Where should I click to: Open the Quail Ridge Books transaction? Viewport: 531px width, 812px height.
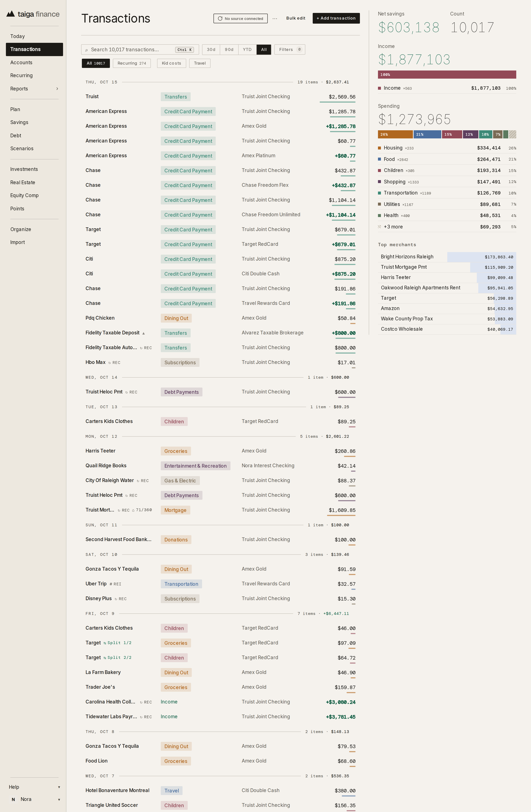221,466
